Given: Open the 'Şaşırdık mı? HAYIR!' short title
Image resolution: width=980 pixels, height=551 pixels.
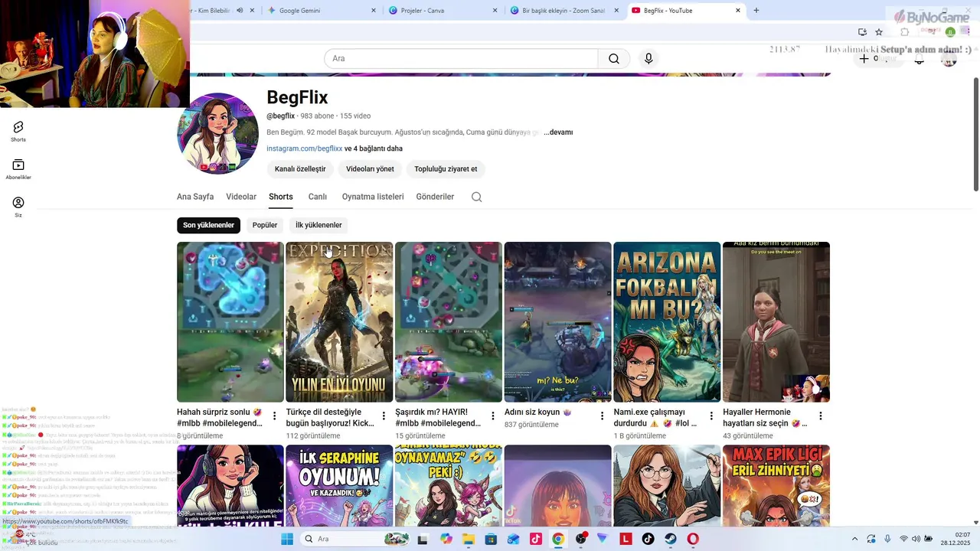Looking at the screenshot, I should point(438,417).
